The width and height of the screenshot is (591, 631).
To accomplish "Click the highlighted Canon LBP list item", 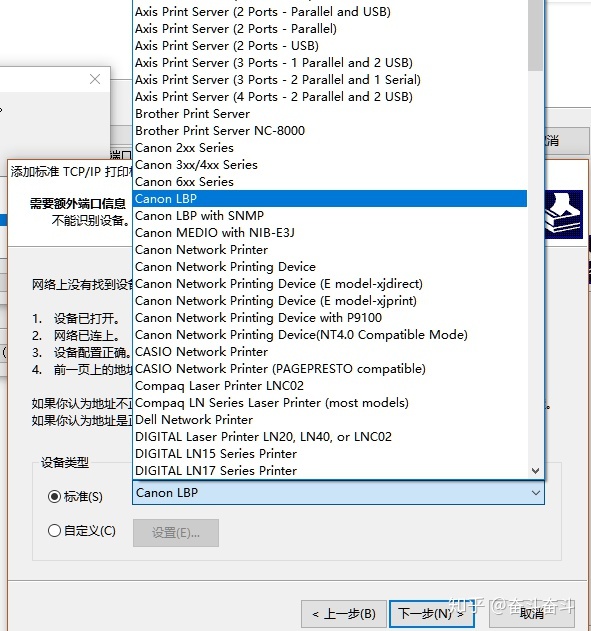I will pyautogui.click(x=330, y=198).
